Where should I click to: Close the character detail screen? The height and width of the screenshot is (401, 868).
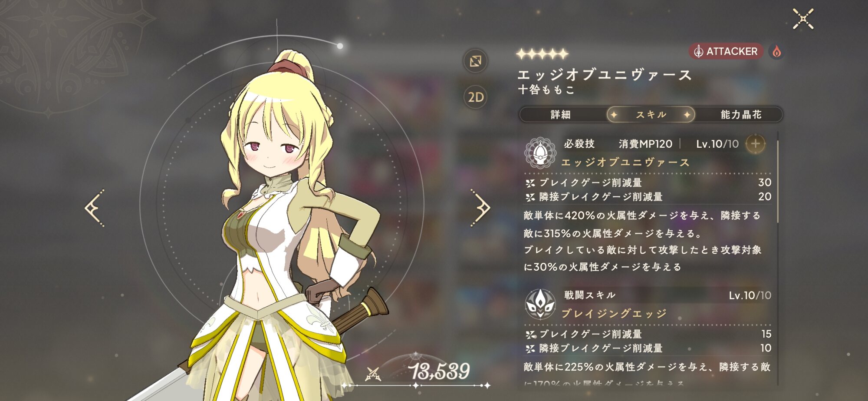[803, 19]
